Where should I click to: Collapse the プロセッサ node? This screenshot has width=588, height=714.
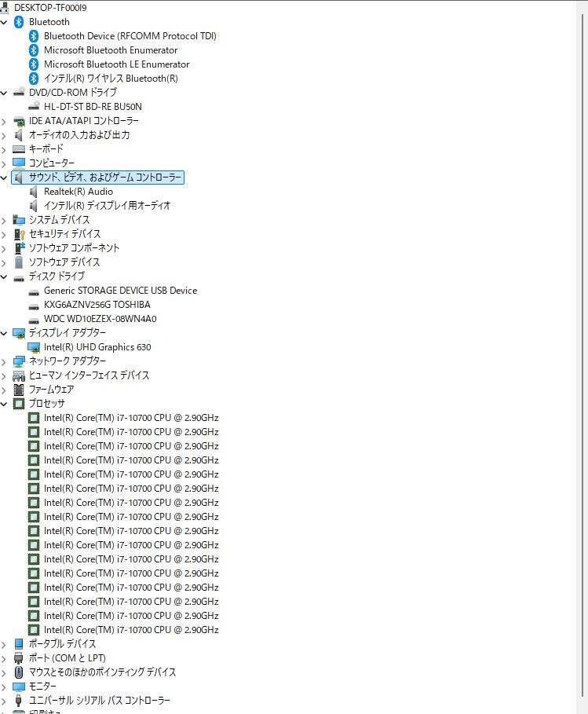click(x=4, y=404)
